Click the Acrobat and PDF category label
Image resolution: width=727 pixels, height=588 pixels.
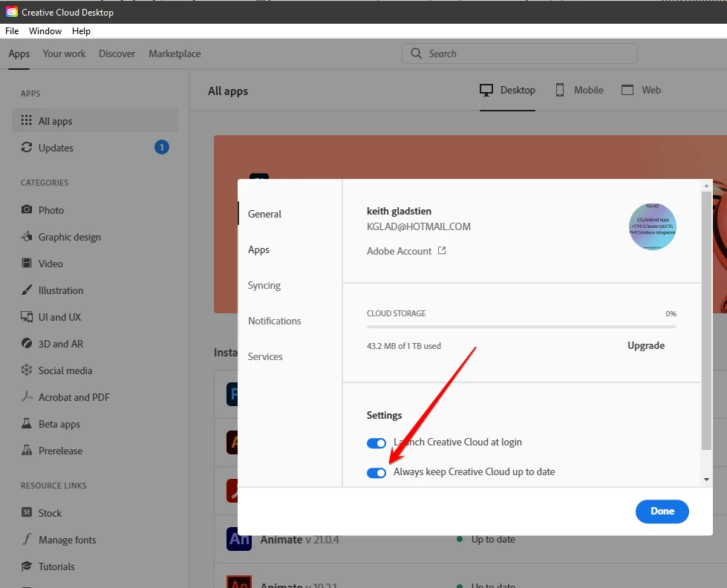(x=74, y=397)
